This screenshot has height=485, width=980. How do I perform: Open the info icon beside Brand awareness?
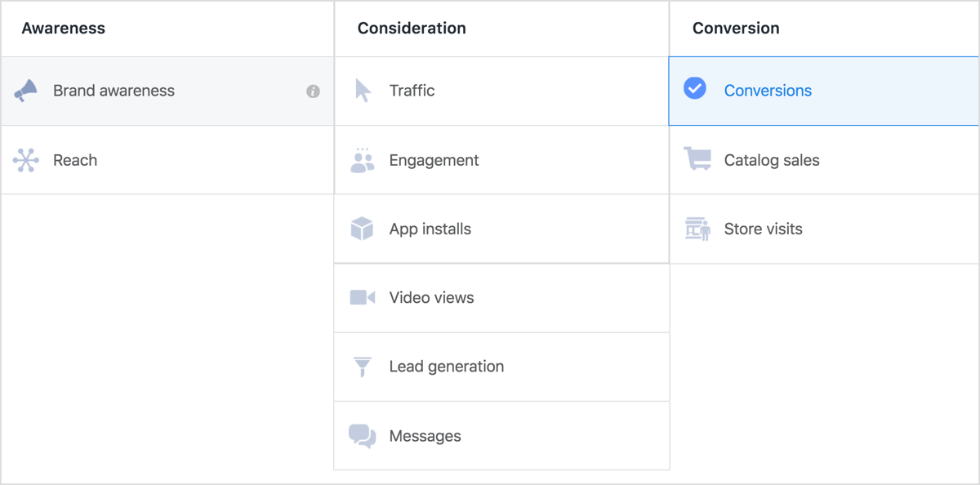(313, 91)
